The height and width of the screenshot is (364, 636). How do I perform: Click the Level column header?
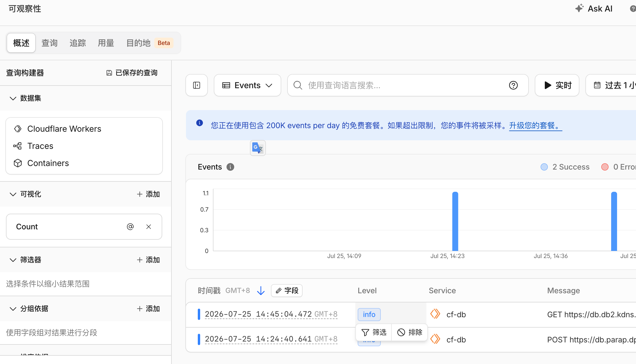(367, 291)
